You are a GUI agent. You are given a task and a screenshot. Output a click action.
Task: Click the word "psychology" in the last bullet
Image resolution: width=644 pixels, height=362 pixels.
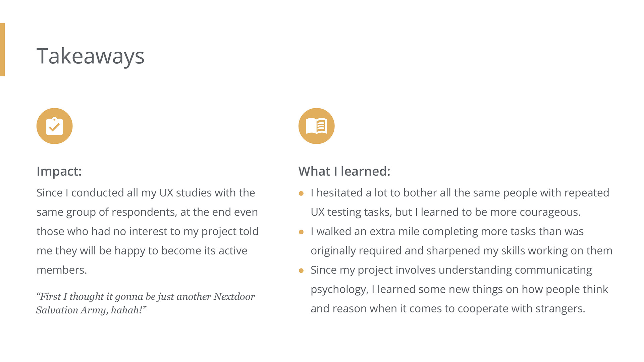coord(339,289)
